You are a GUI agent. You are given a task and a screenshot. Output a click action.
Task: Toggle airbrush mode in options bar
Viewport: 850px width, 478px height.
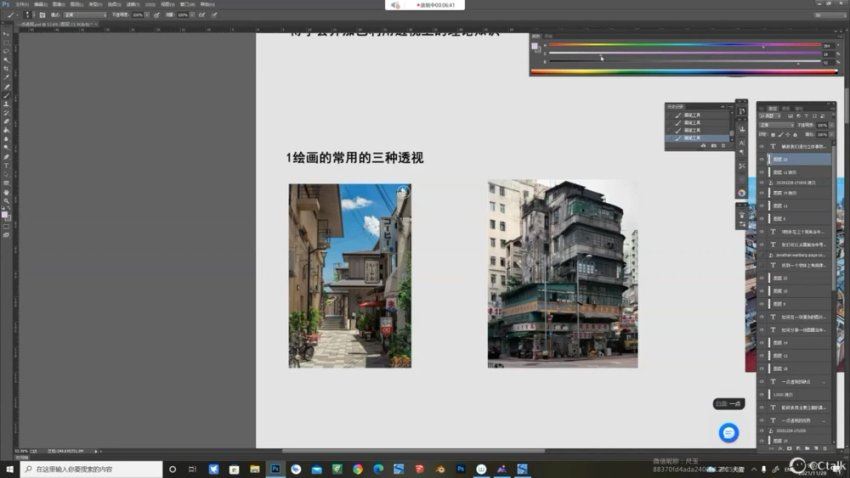pyautogui.click(x=203, y=15)
